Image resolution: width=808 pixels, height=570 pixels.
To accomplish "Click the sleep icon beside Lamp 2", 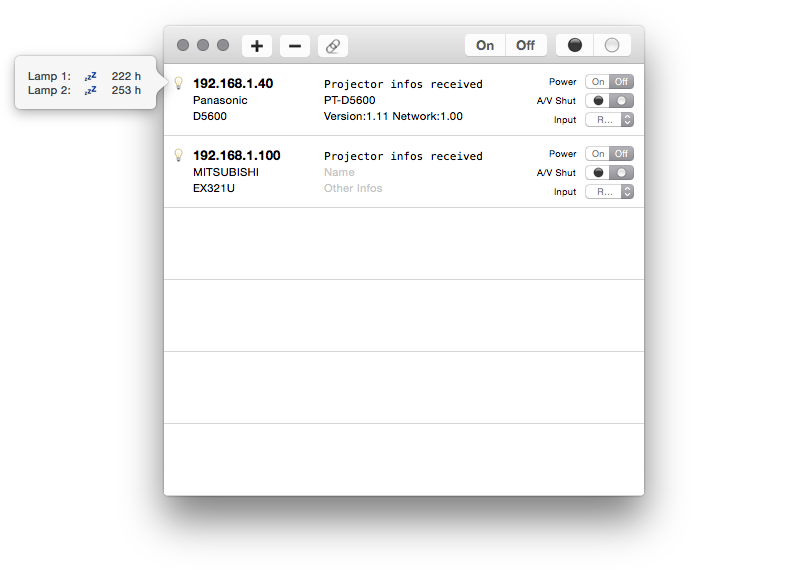I will [91, 90].
